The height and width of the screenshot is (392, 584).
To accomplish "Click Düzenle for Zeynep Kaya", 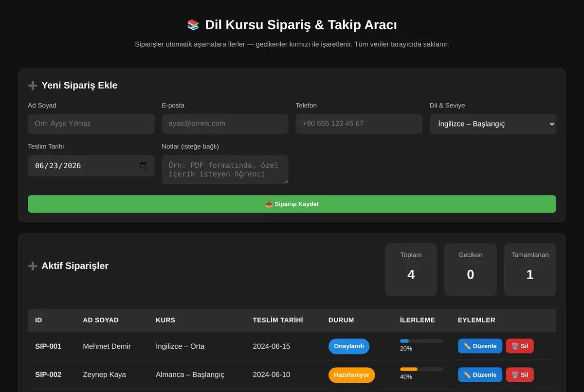I will [480, 374].
